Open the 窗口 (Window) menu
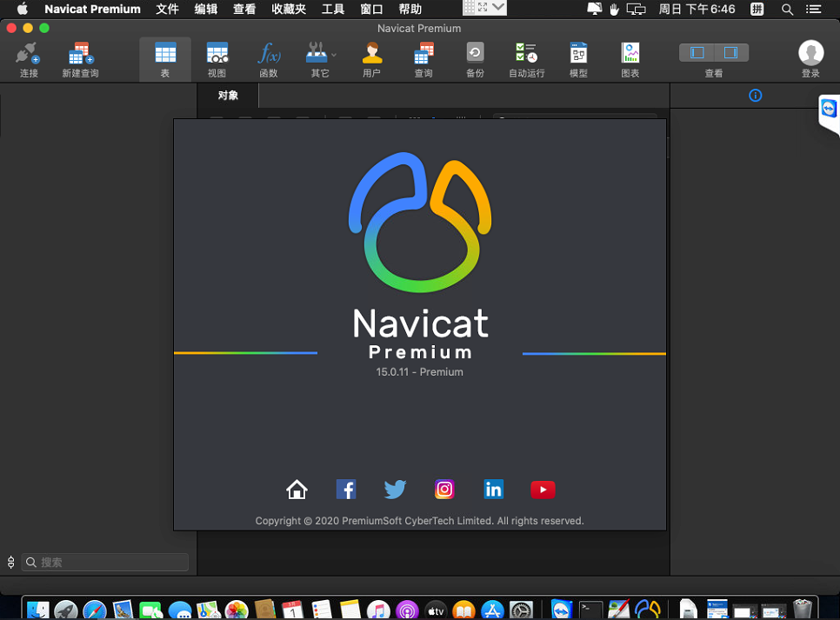 pos(371,9)
